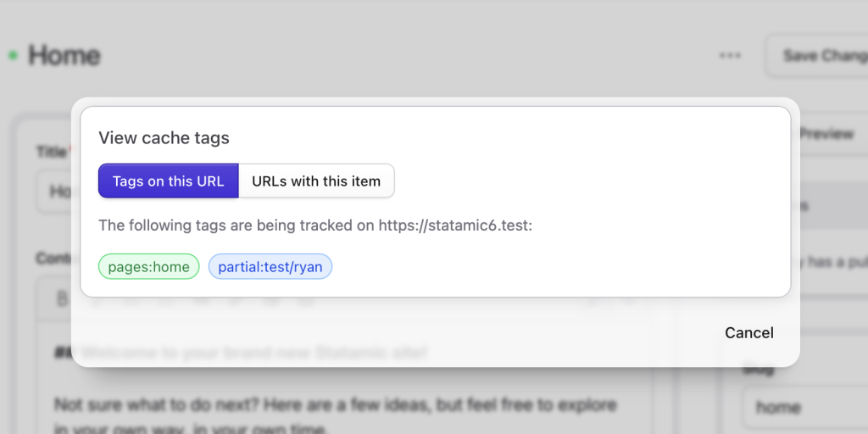Open the three-dot options menu
868x434 pixels.
tap(730, 56)
